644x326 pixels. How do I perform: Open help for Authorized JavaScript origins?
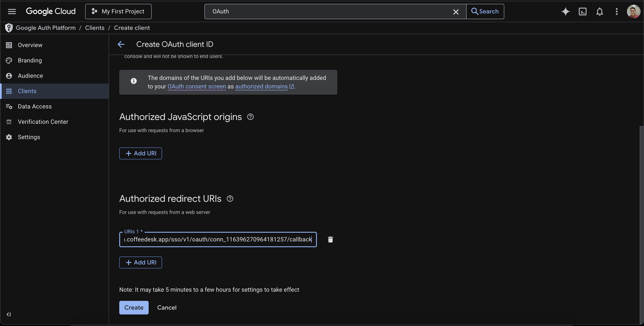[250, 117]
